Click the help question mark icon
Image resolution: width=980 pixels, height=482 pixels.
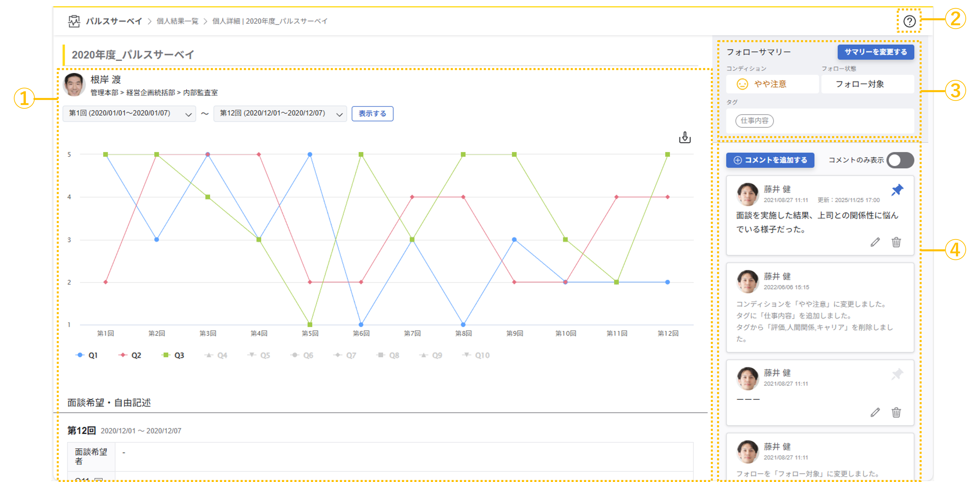909,21
